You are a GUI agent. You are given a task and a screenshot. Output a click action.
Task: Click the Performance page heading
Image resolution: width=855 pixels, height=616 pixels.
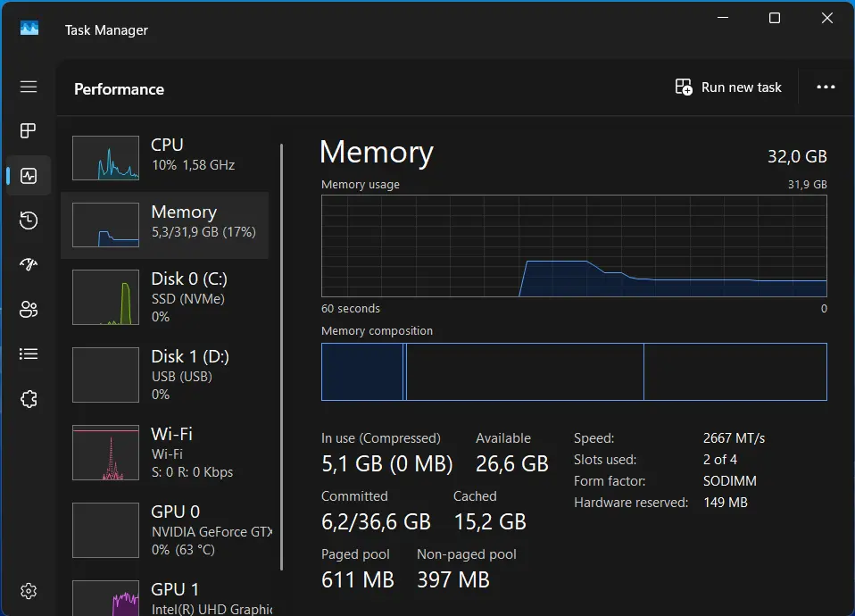(119, 89)
